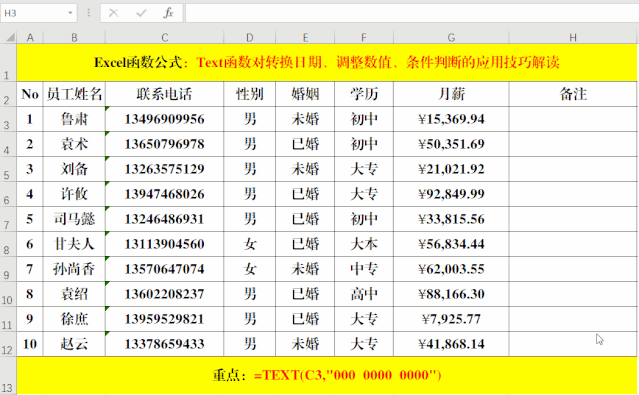This screenshot has width=639, height=395.
Task: Click the cell with name 鲁肃
Action: pos(74,119)
